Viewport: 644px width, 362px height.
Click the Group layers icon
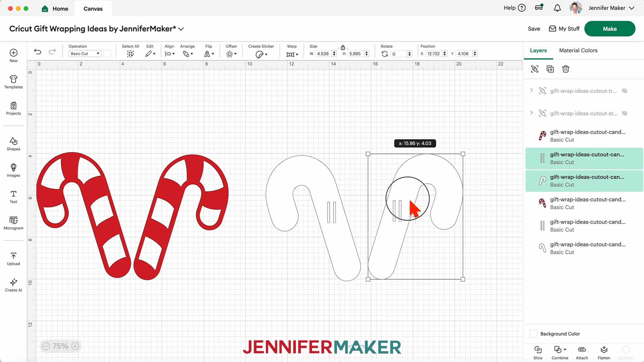tap(535, 69)
